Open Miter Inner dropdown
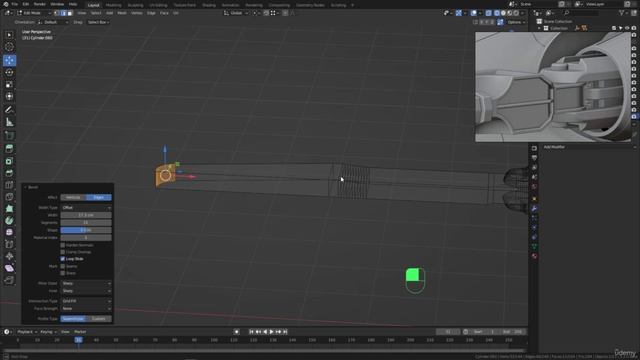The image size is (640, 360). pos(86,291)
